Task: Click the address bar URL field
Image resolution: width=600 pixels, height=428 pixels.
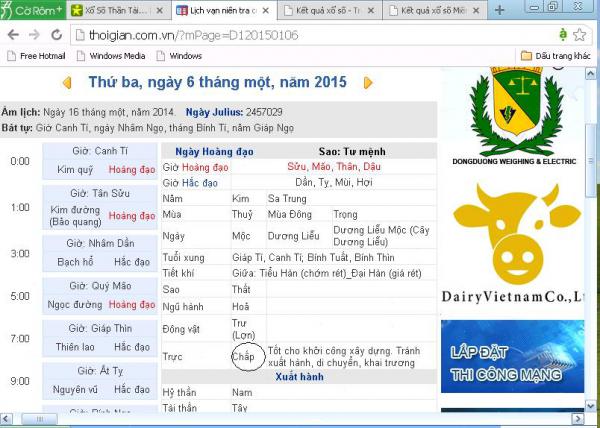Action: click(314, 35)
